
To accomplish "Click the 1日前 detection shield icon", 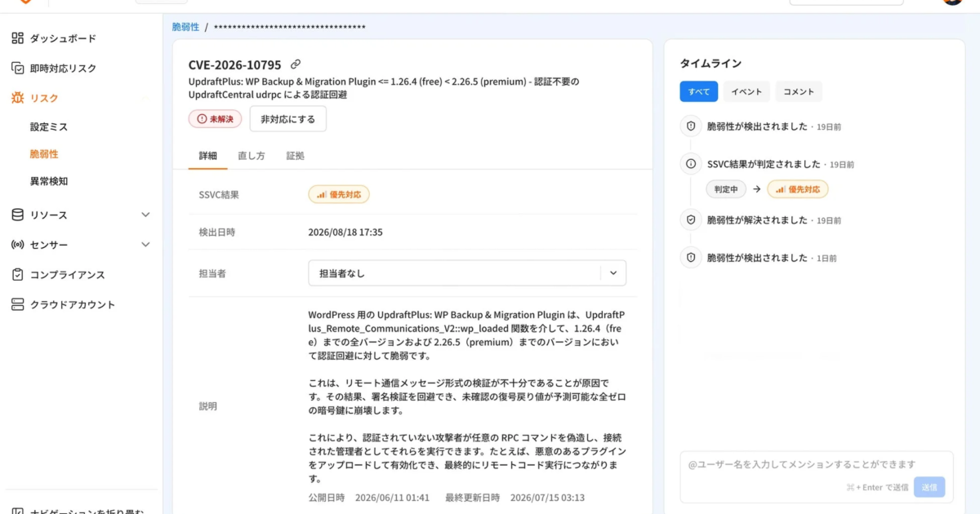I will [x=691, y=257].
